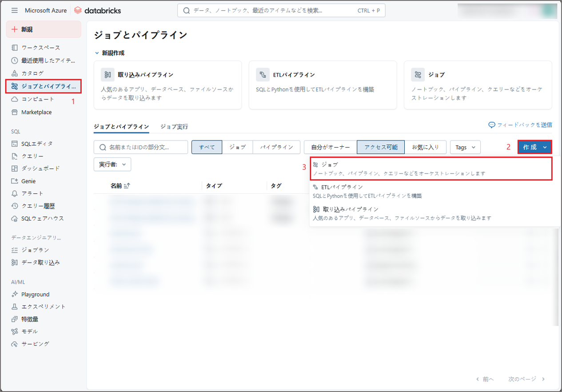Switch to the ジョブ実行 tab

point(174,127)
